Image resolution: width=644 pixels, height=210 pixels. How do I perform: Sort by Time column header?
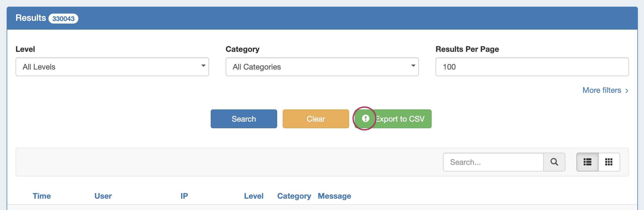(42, 196)
